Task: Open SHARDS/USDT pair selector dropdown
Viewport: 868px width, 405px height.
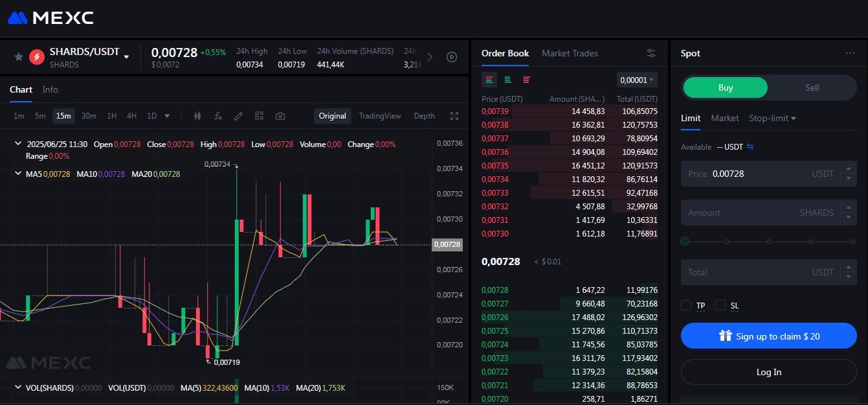Action: point(126,57)
